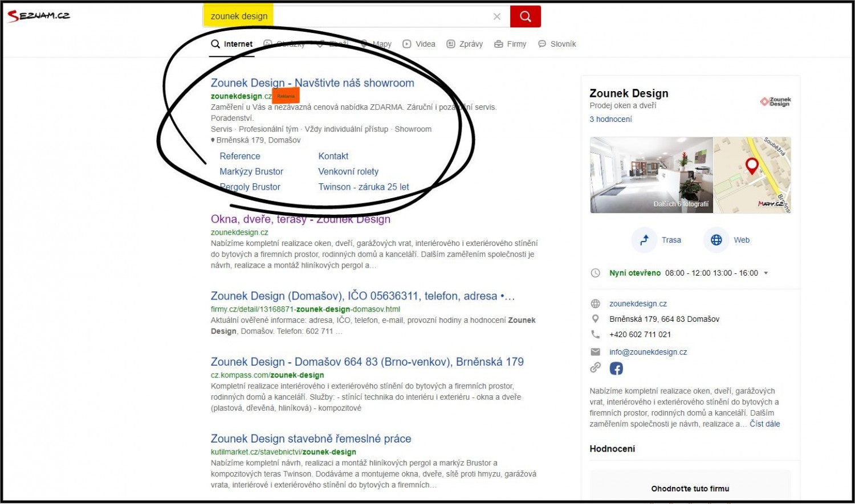Open zounekdesign.cz link in company panel

(638, 304)
